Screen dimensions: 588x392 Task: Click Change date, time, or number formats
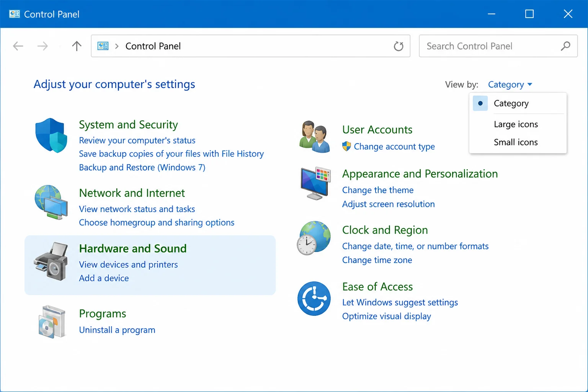415,246
